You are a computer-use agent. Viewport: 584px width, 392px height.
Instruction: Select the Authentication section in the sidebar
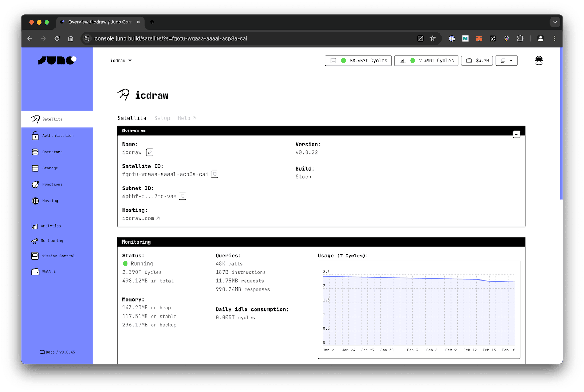pyautogui.click(x=57, y=135)
